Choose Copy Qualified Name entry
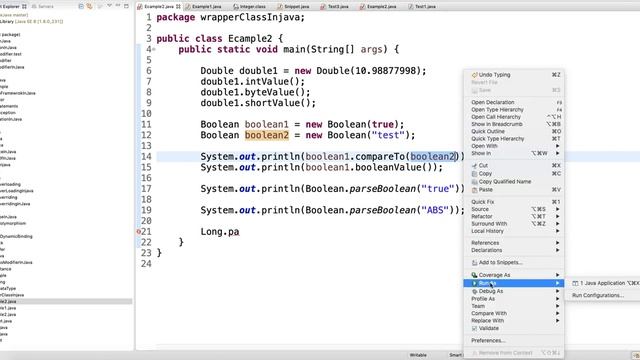The image size is (640, 360). tap(514, 182)
